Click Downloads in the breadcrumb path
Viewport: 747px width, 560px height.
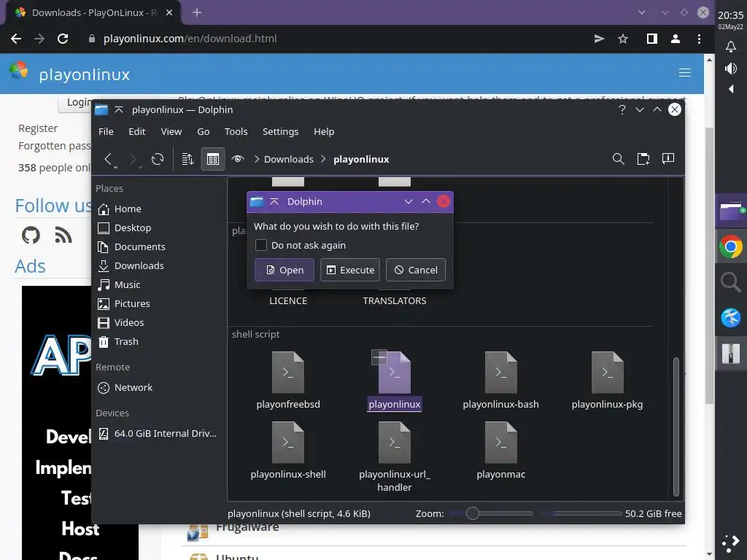coord(289,159)
